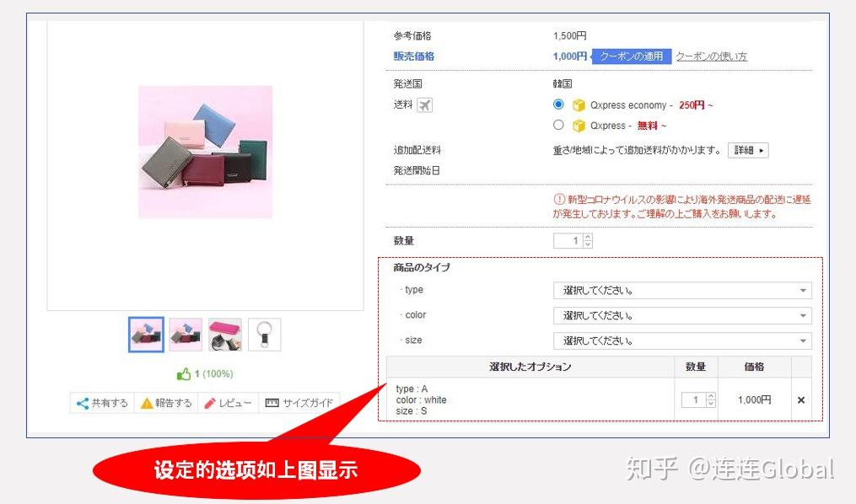Click the Qxpress economy package box icon
Viewport: 856px width, 504px height.
578,105
